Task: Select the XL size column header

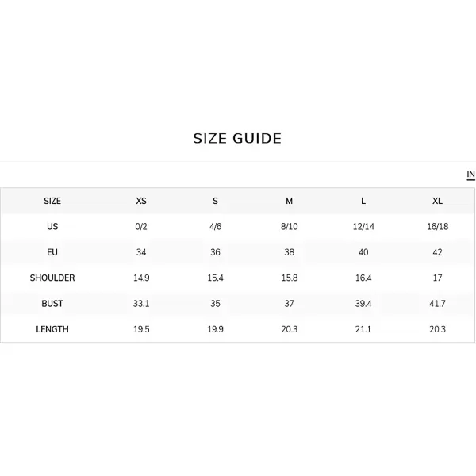Action: coord(437,201)
